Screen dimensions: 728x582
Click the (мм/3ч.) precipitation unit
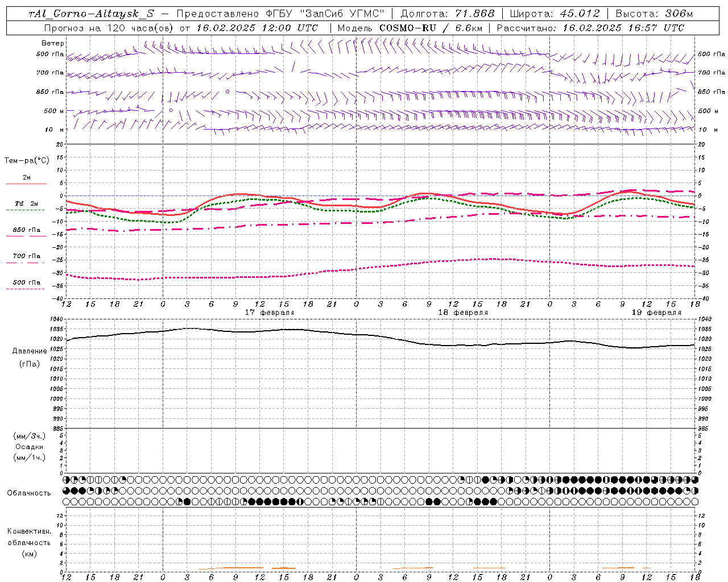[30, 436]
